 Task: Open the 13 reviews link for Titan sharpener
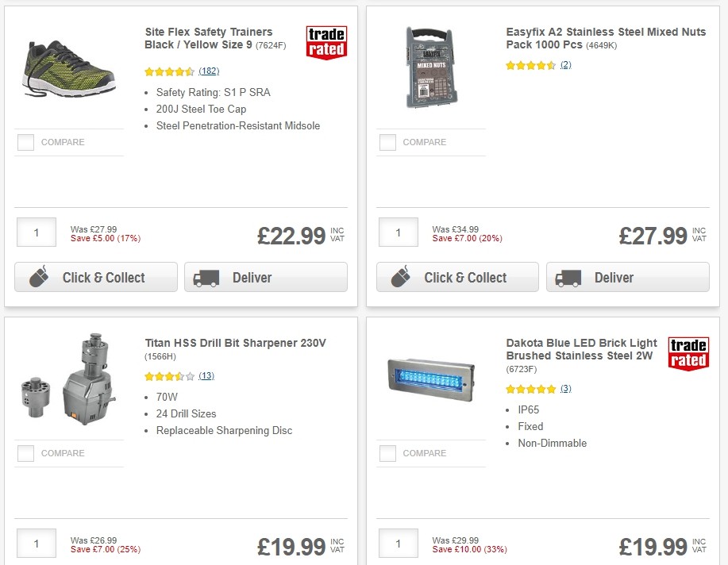pyautogui.click(x=206, y=375)
